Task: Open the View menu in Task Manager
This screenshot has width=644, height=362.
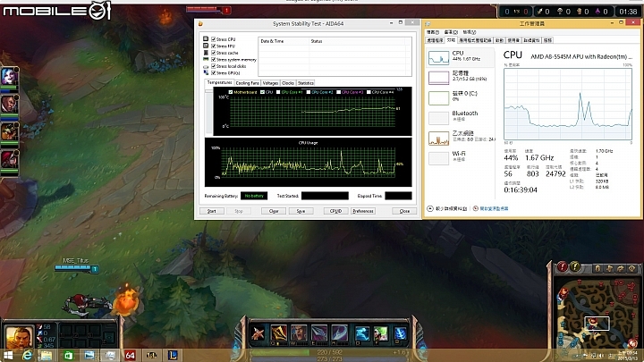Action: 470,32
